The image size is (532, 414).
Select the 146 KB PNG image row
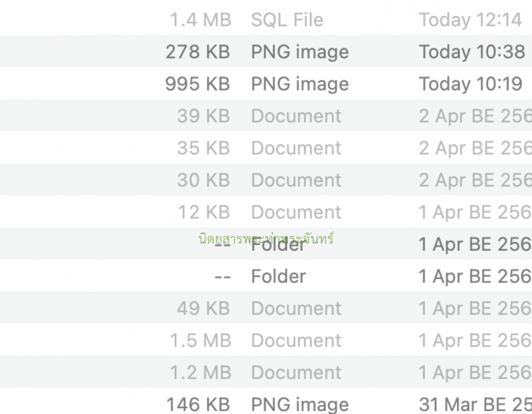click(266, 401)
